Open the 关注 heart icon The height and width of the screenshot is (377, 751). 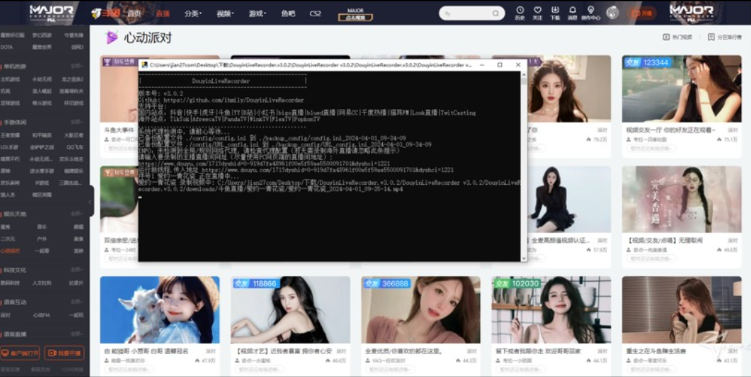537,10
